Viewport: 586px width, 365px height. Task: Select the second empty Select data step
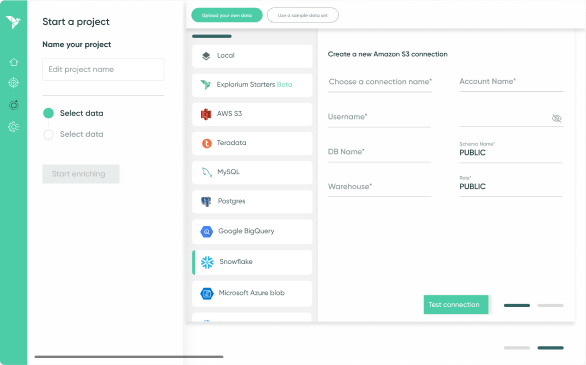click(48, 134)
